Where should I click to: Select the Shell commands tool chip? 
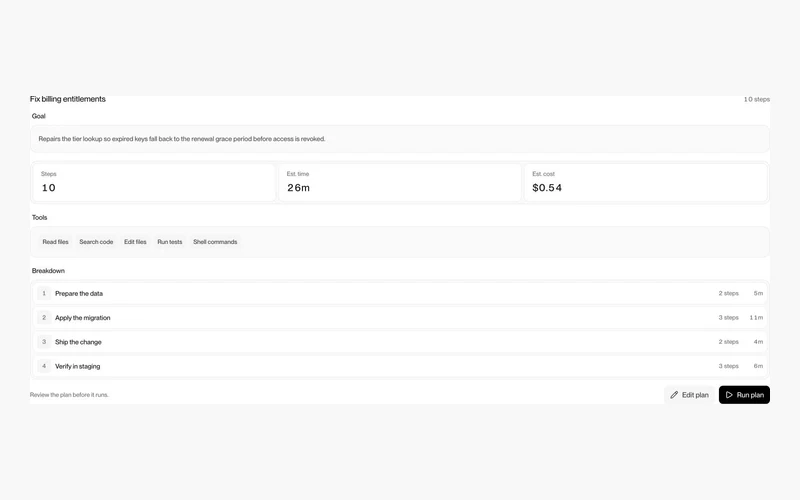(215, 242)
